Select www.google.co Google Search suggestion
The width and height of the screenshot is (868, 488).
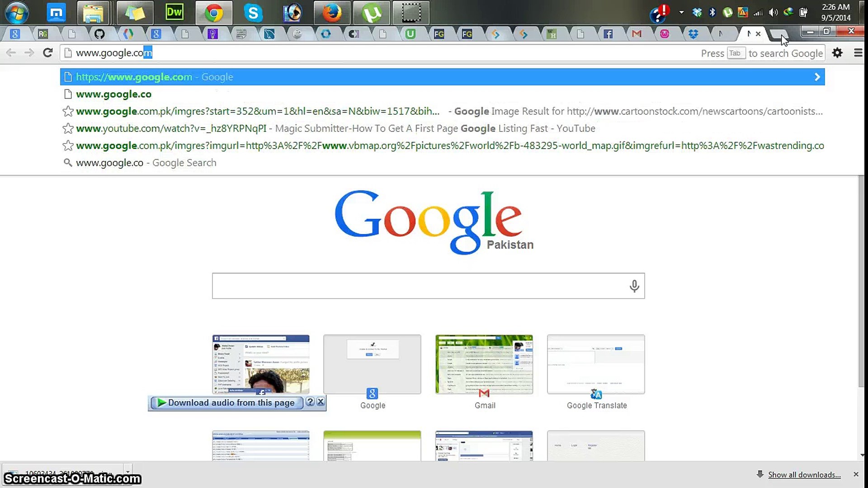(x=146, y=163)
